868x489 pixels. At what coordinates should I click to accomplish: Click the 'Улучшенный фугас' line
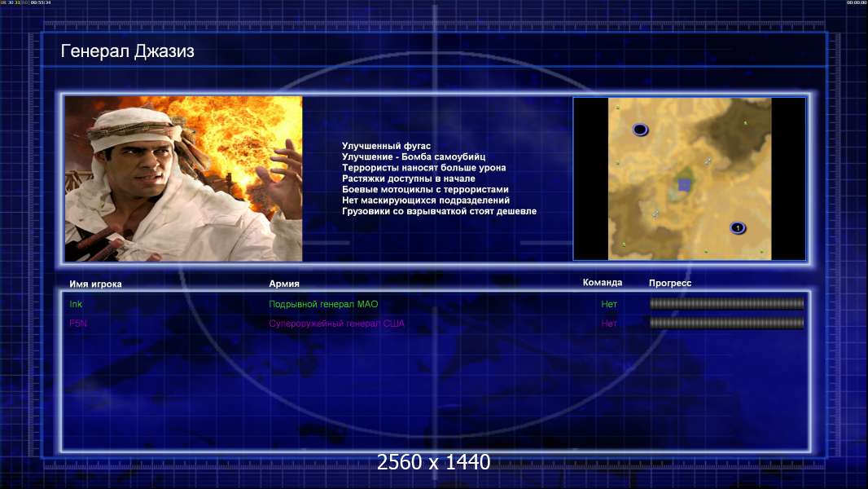click(x=386, y=146)
